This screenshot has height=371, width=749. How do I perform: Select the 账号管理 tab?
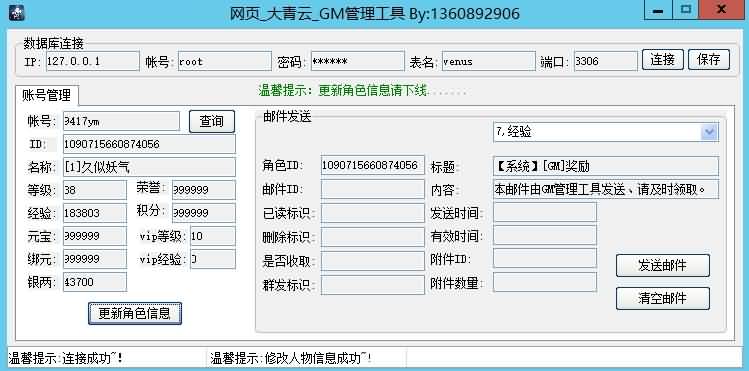click(x=47, y=95)
